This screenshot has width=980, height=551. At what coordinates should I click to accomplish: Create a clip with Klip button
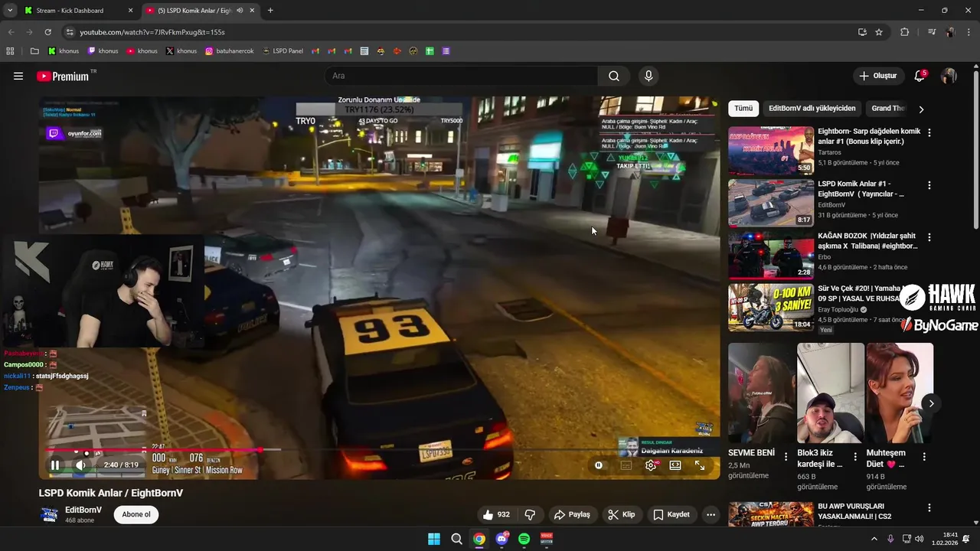click(x=621, y=514)
